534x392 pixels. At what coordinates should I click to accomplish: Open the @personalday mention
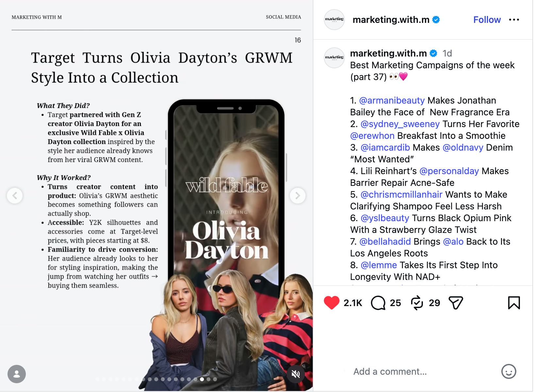[449, 171]
